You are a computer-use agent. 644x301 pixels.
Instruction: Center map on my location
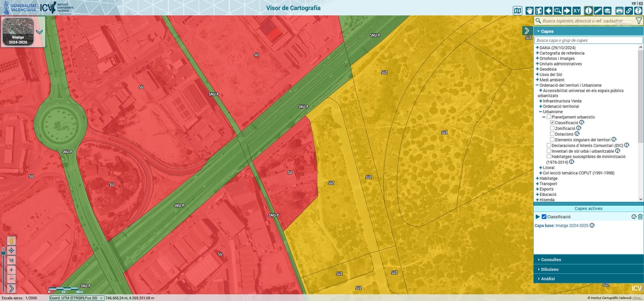[x=11, y=250]
